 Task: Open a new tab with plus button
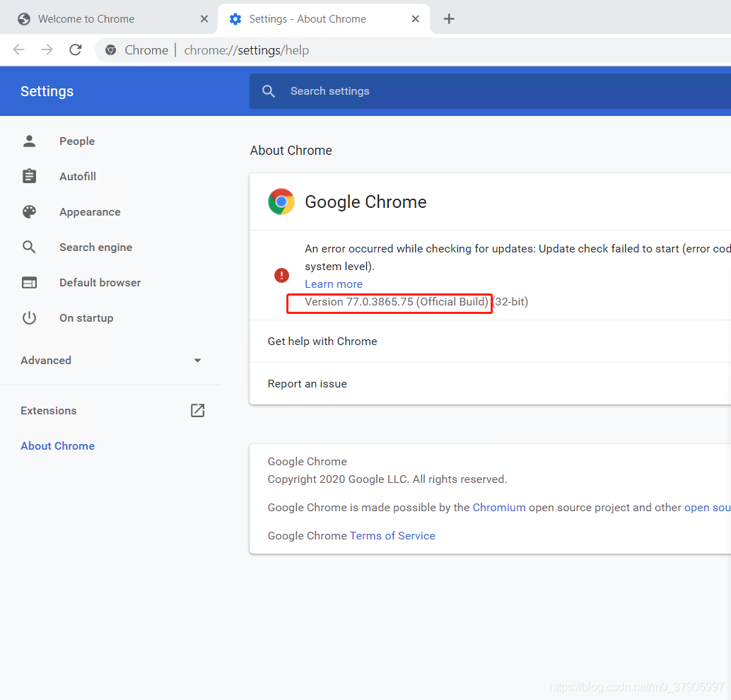[449, 19]
